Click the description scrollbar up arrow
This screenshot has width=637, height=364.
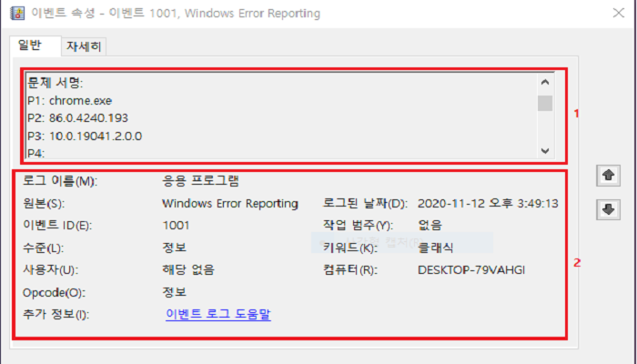coord(545,81)
